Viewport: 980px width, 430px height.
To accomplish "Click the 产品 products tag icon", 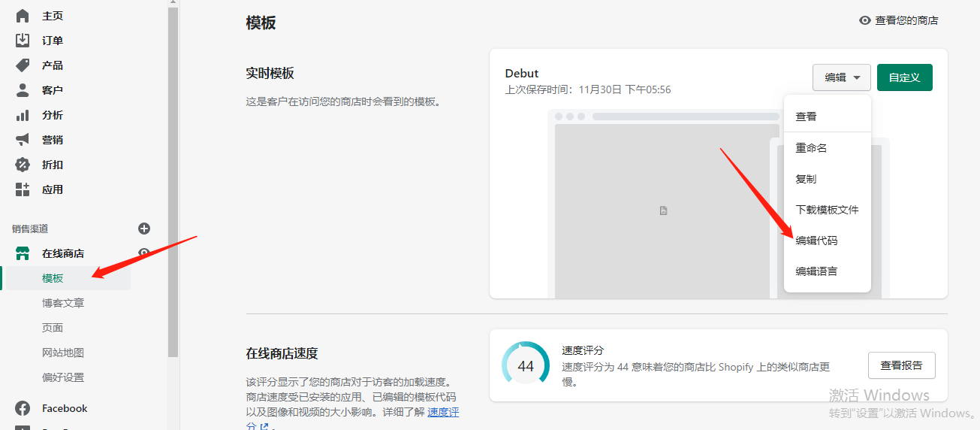I will click(23, 65).
